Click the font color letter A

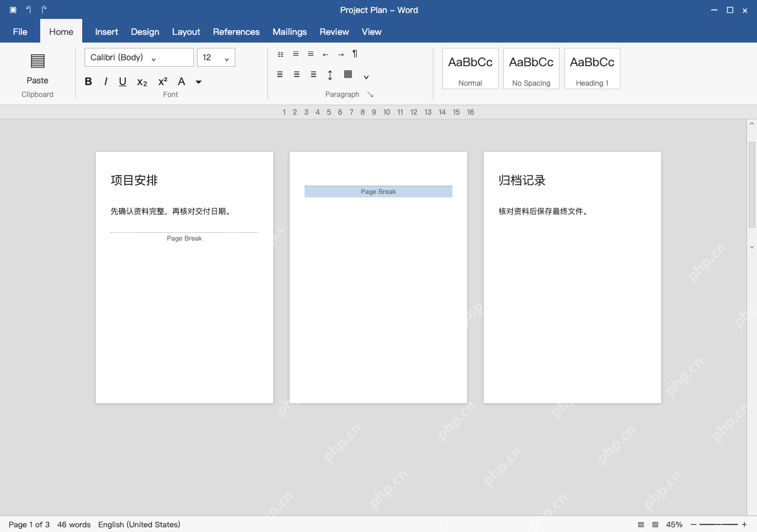(182, 82)
